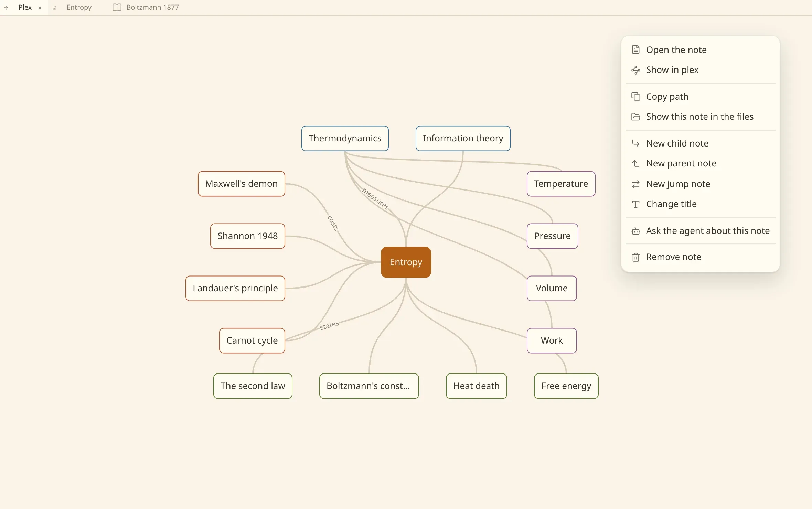Image resolution: width=812 pixels, height=509 pixels.
Task: Click the folder icon beside Show this note in the files
Action: (635, 117)
